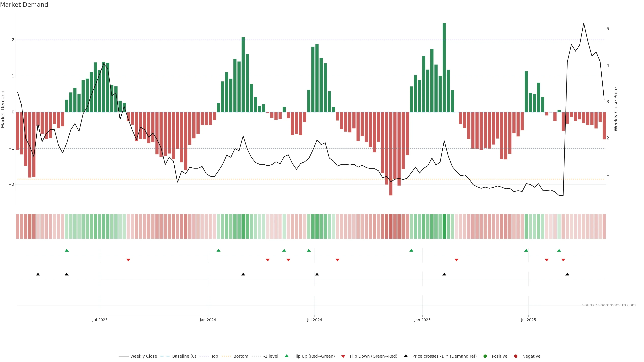The width and height of the screenshot is (644, 362).
Task: Click the Jan 2024 x-axis label
Action: point(208,320)
